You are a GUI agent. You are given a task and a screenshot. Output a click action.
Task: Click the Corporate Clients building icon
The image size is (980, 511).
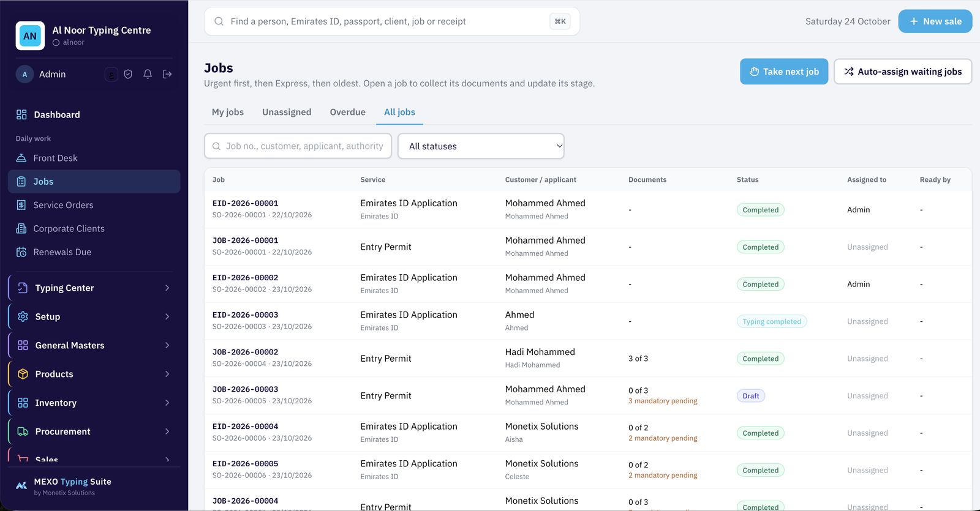[21, 228]
